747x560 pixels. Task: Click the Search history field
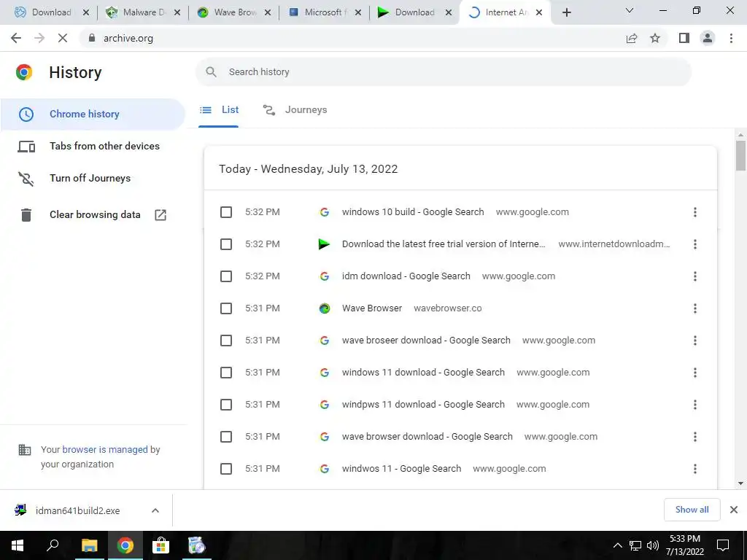[443, 72]
